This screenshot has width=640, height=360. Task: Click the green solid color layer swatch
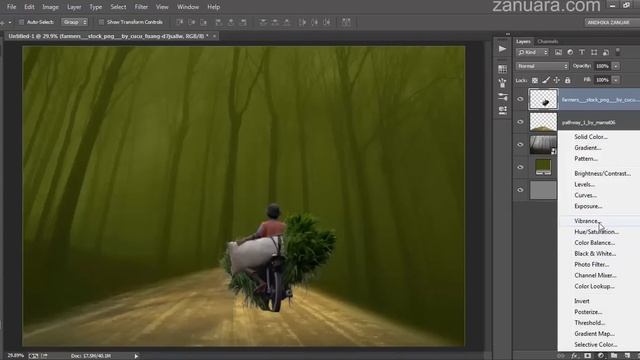543,167
